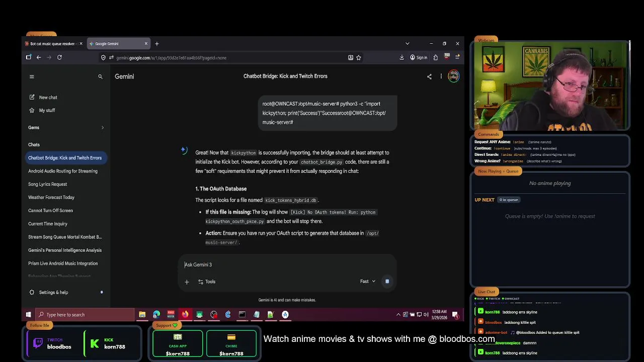Click the Type here to search box
Image resolution: width=644 pixels, height=362 pixels.
coord(85,315)
